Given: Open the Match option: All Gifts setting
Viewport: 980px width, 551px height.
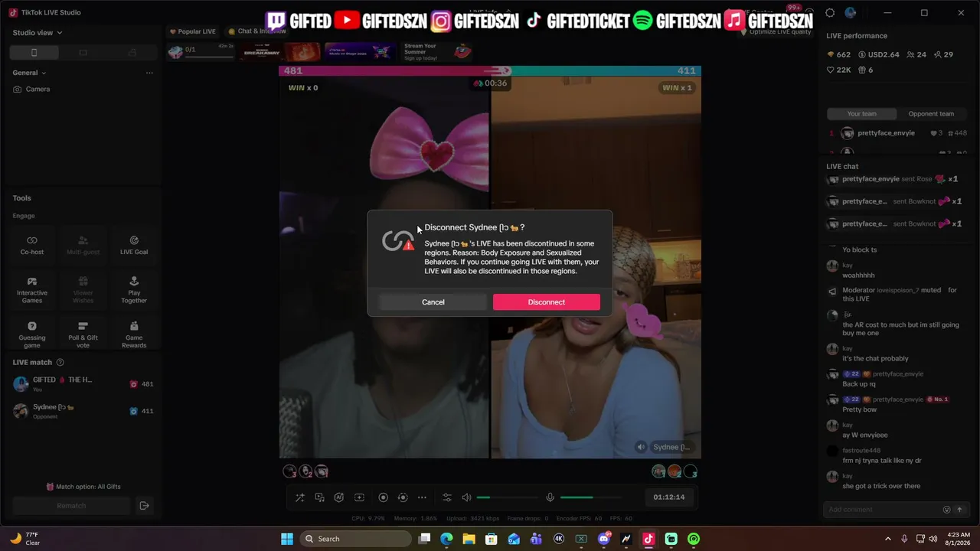Looking at the screenshot, I should [83, 487].
